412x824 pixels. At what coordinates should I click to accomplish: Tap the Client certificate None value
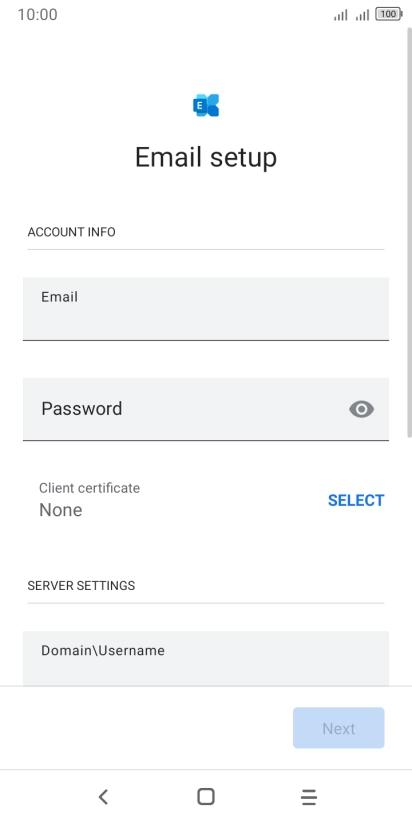click(60, 510)
